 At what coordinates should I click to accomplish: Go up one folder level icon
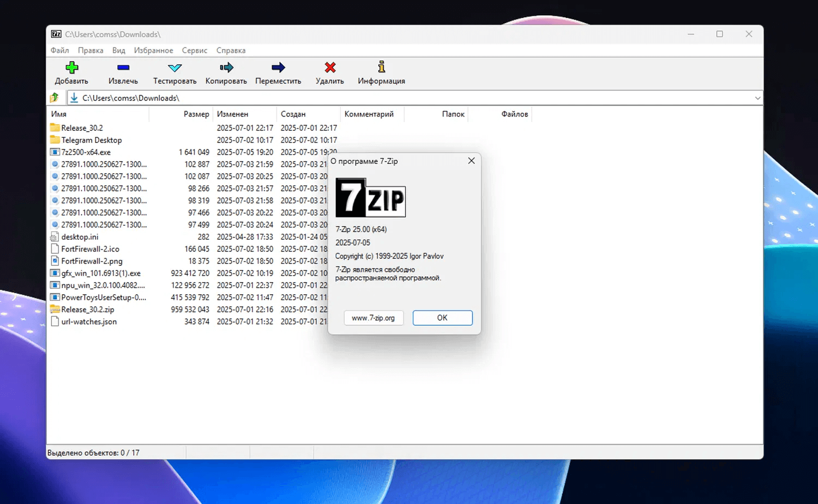[55, 98]
